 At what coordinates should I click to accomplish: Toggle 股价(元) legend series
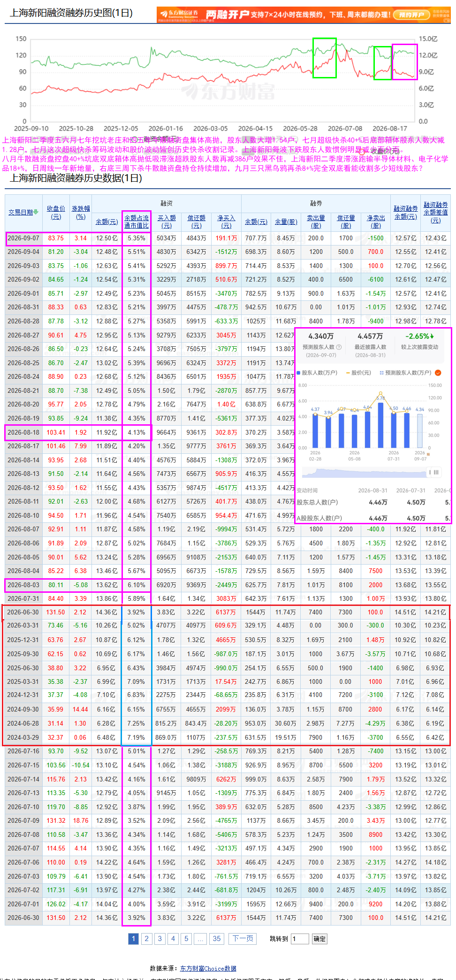tap(358, 373)
